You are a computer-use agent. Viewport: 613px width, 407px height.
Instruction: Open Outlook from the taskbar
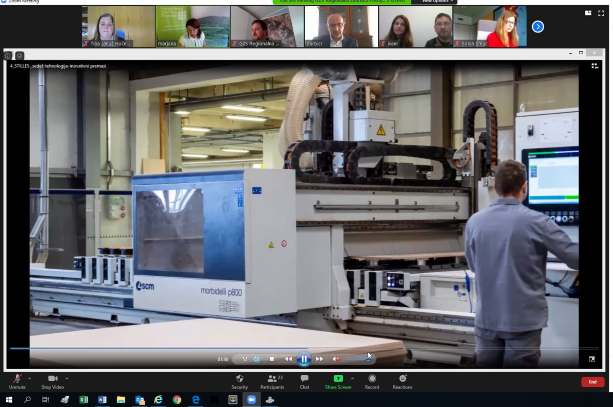pyautogui.click(x=140, y=400)
